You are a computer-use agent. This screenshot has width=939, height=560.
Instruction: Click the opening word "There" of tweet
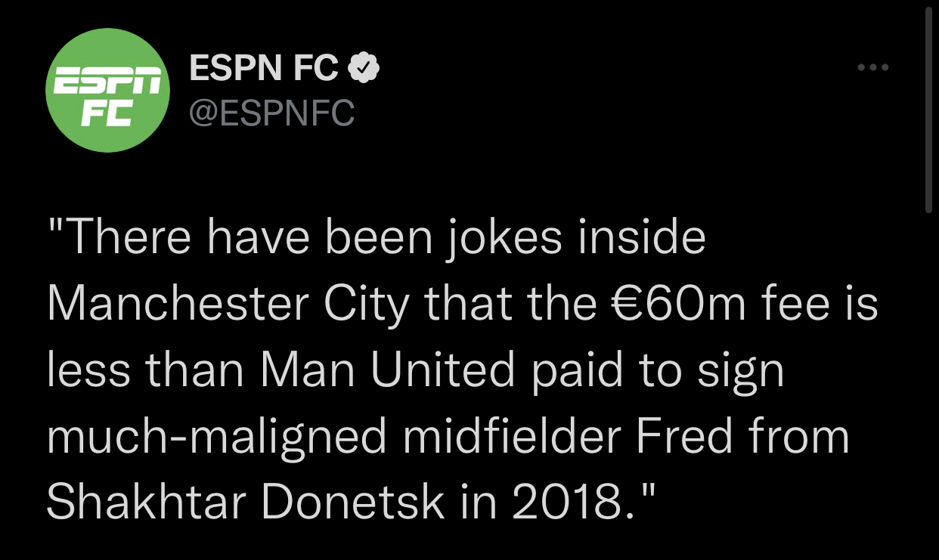click(124, 237)
